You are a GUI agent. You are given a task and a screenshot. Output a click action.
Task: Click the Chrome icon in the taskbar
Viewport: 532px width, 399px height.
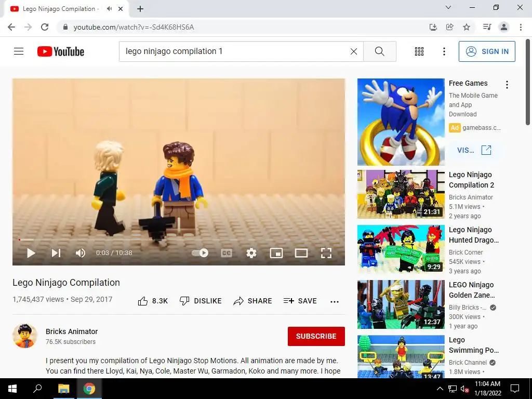pos(89,389)
